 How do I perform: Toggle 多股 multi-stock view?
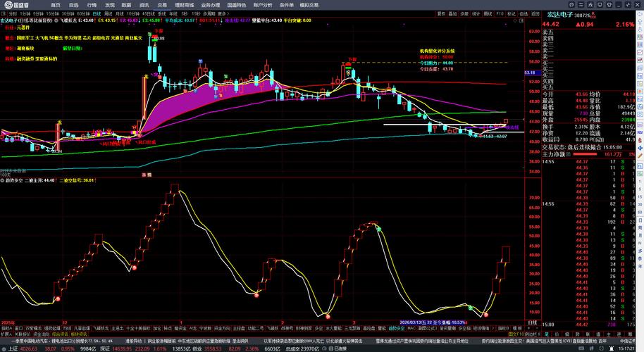pos(464,13)
